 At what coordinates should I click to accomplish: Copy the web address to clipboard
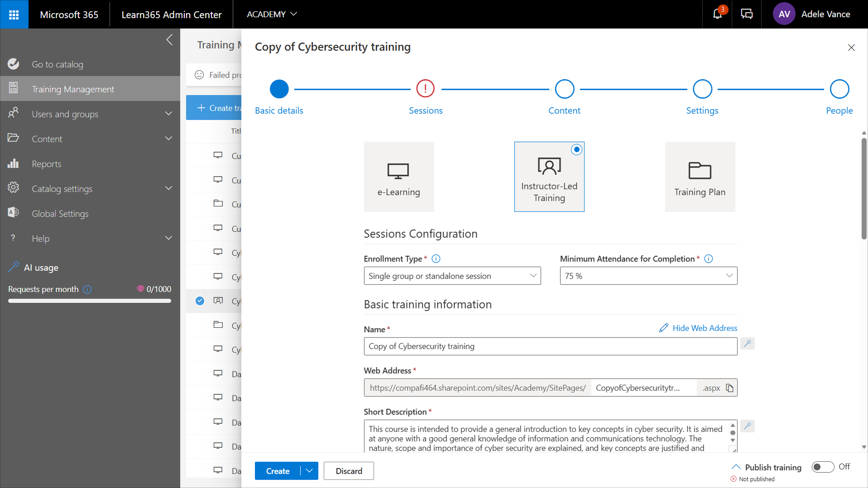click(x=729, y=388)
